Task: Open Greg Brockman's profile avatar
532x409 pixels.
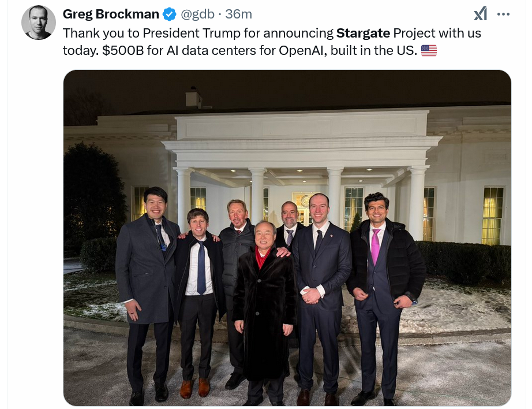Action: click(x=38, y=23)
